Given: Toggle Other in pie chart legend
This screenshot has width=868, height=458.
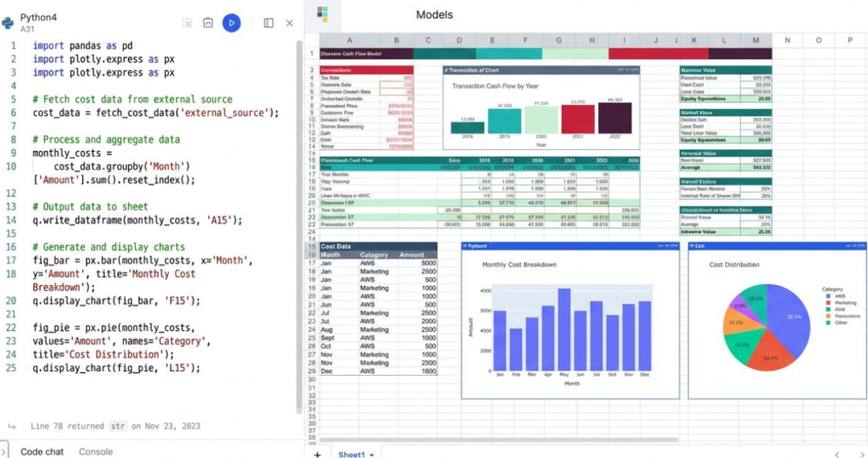Looking at the screenshot, I should pos(837,322).
